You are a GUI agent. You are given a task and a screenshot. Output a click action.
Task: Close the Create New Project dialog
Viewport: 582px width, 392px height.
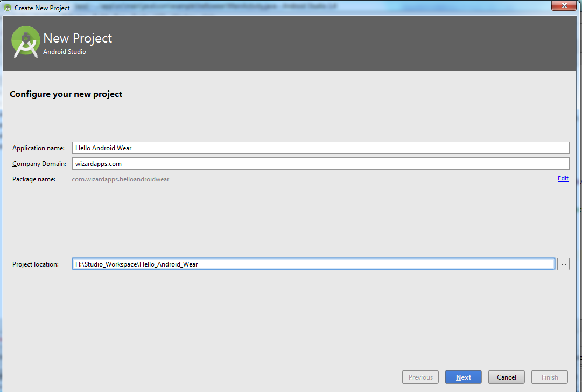[x=564, y=5]
